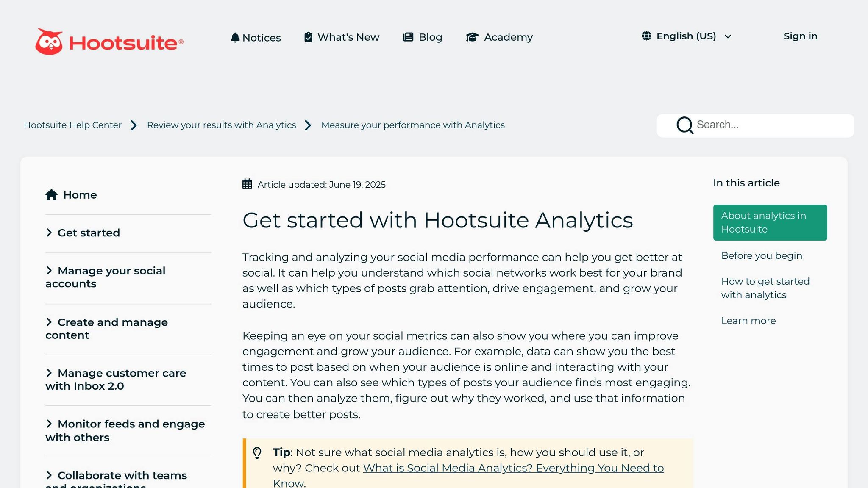Click the Notices bell icon
The height and width of the screenshot is (488, 868).
click(x=235, y=37)
